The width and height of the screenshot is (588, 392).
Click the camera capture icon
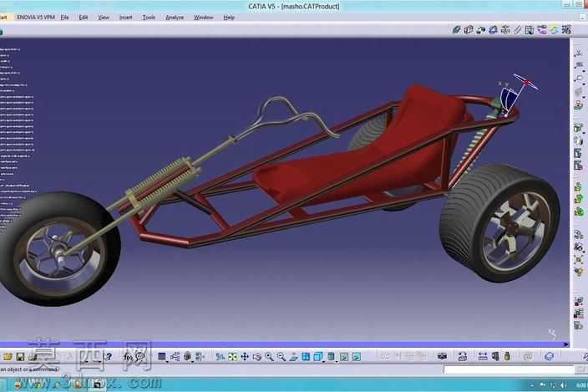(443, 357)
